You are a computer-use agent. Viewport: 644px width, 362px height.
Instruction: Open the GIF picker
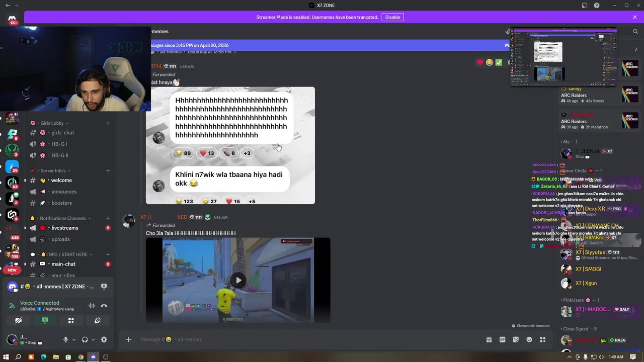pyautogui.click(x=502, y=339)
